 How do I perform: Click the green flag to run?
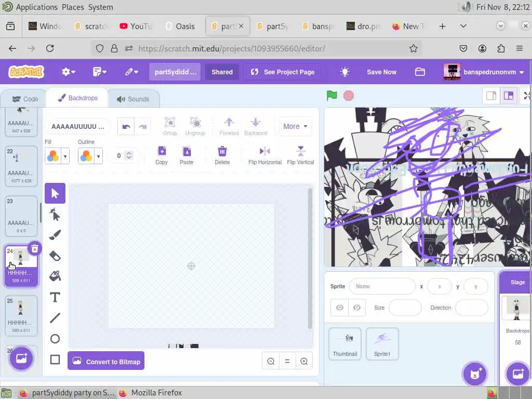click(x=331, y=96)
